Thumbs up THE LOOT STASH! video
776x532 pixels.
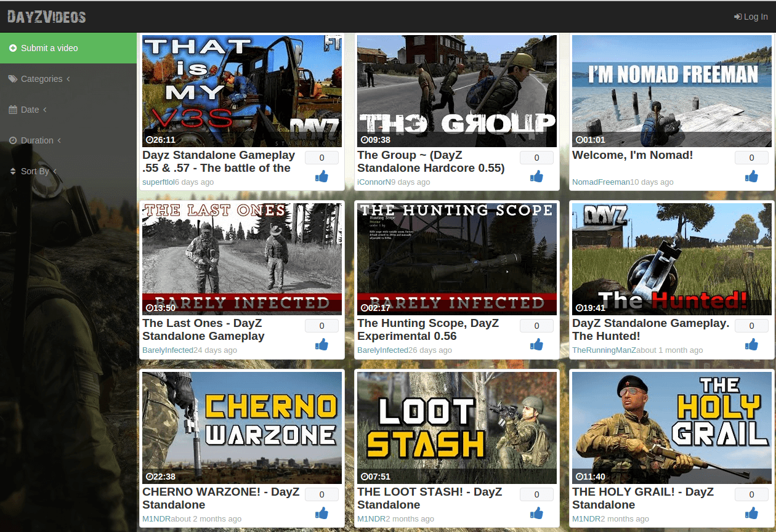pos(536,514)
